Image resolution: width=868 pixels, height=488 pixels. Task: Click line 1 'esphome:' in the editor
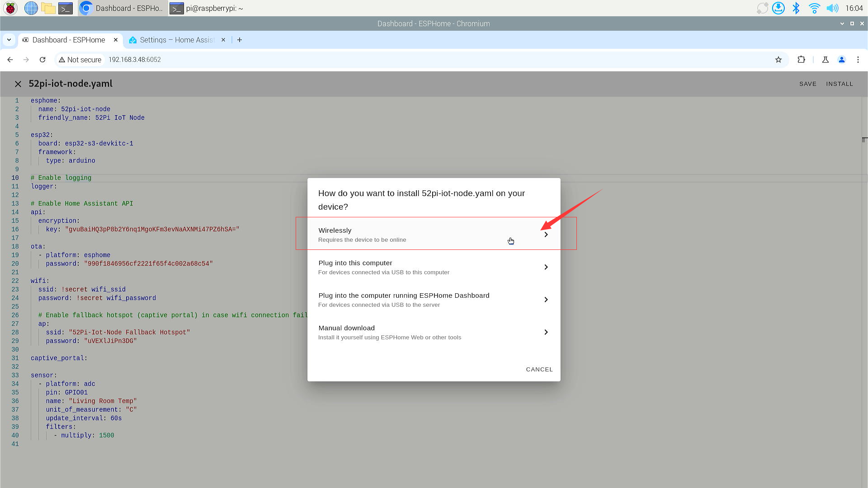click(46, 101)
